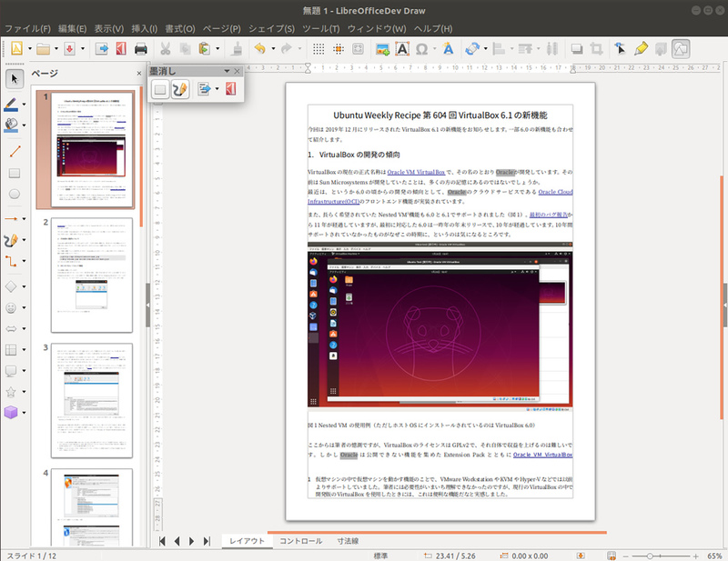This screenshot has height=561, width=728.
Task: Click the zoom slider handle
Action: [x=650, y=556]
